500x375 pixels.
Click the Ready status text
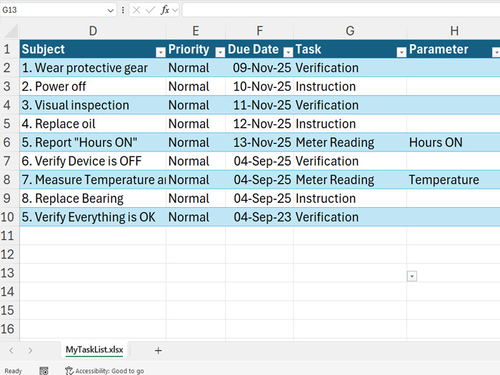coord(13,371)
